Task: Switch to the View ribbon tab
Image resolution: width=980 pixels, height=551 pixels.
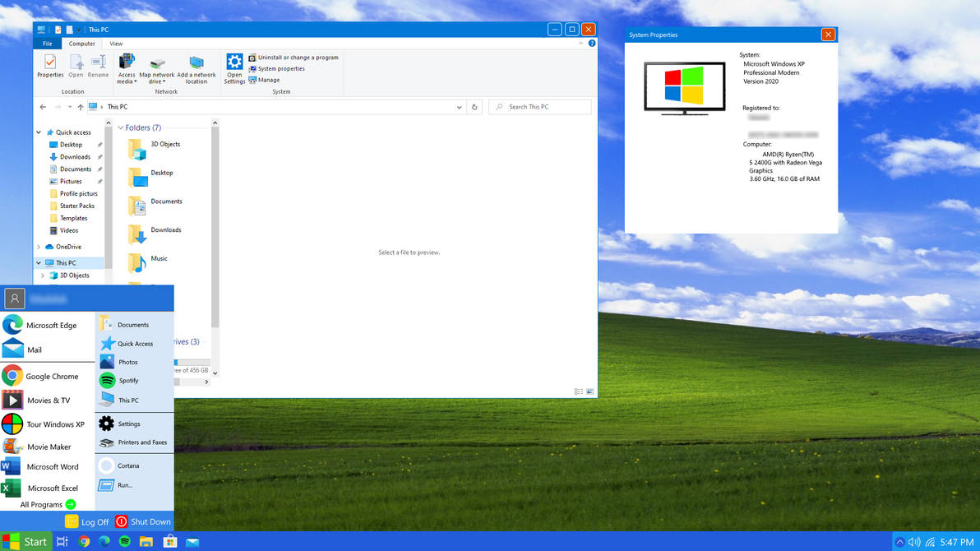Action: pyautogui.click(x=116, y=44)
